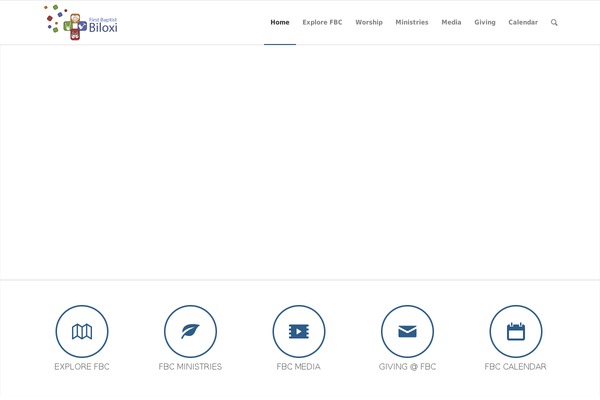Image resolution: width=600 pixels, height=400 pixels.
Task: Open the Explore FBC menu item
Action: tap(322, 22)
